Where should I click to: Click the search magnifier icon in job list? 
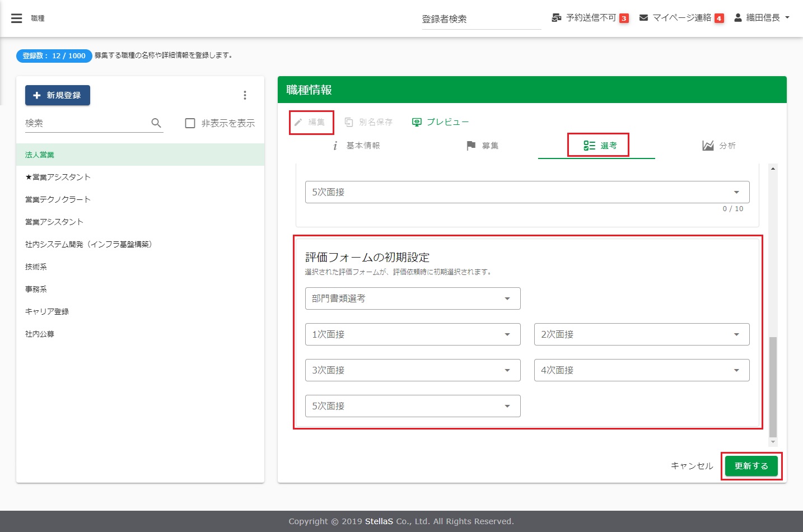coord(156,123)
